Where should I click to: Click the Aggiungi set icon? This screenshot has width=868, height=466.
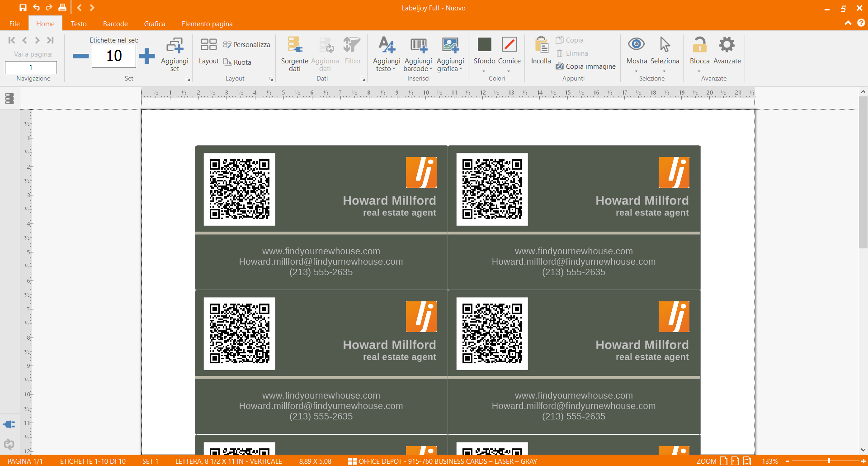[175, 45]
